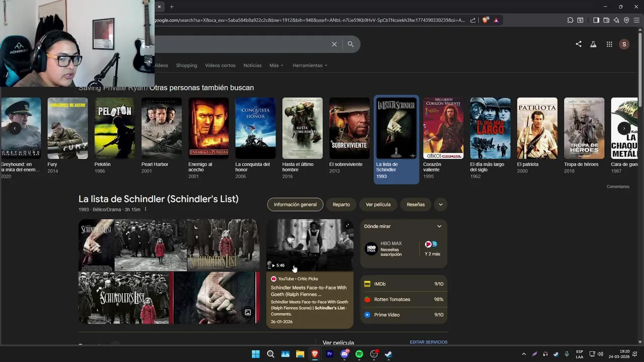This screenshot has width=644, height=362.
Task: Click the page vertical scrollbar
Action: point(641,186)
